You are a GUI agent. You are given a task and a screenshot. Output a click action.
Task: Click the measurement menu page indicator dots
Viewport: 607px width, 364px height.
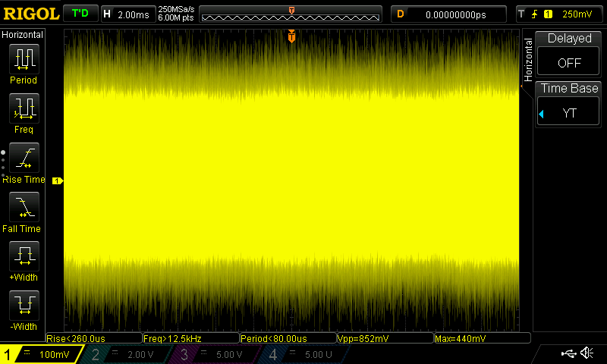3,164
